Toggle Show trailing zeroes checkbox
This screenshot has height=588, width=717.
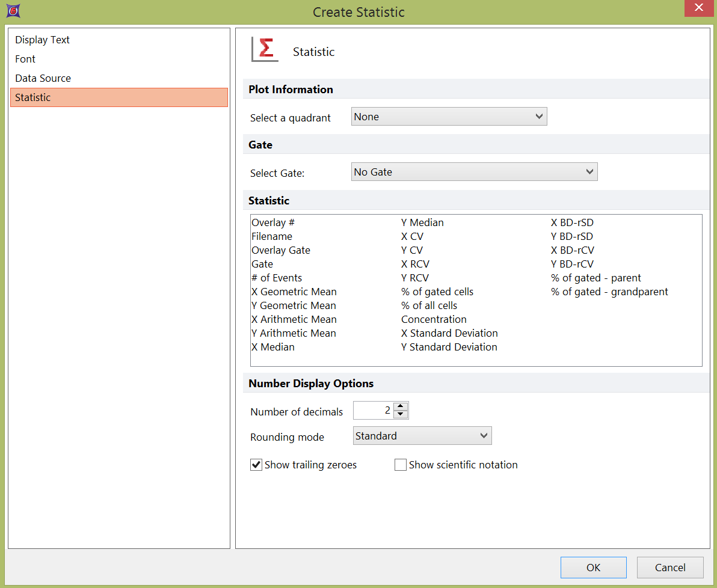point(256,465)
